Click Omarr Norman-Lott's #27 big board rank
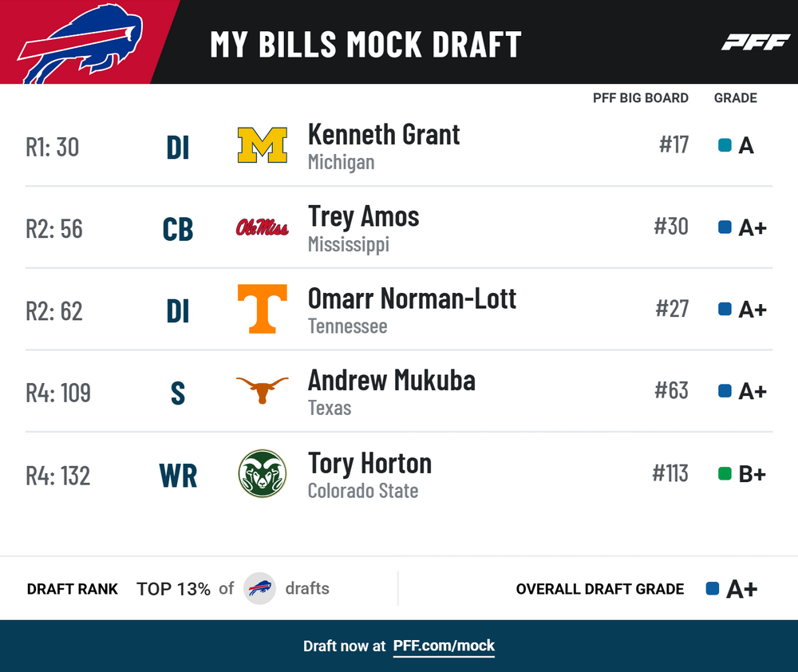The width and height of the screenshot is (798, 672). (x=672, y=309)
